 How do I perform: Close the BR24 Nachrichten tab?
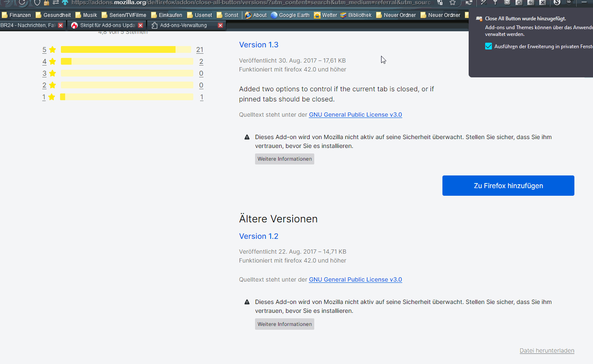60,25
